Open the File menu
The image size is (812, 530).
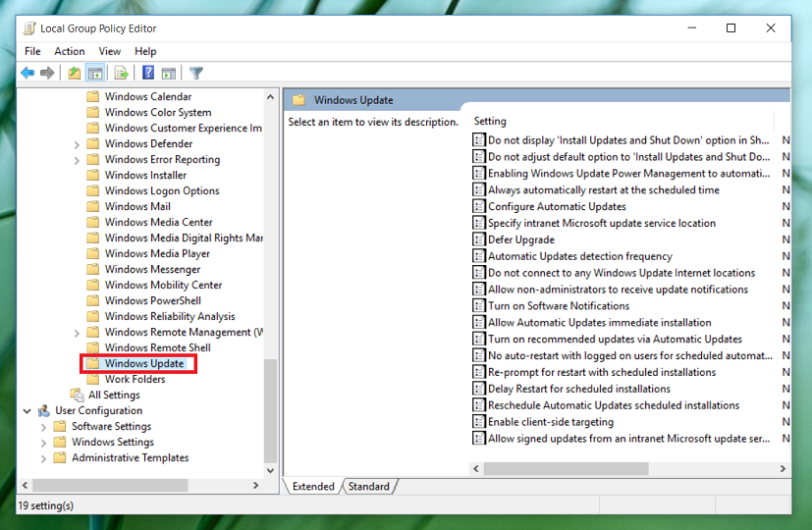[x=32, y=51]
